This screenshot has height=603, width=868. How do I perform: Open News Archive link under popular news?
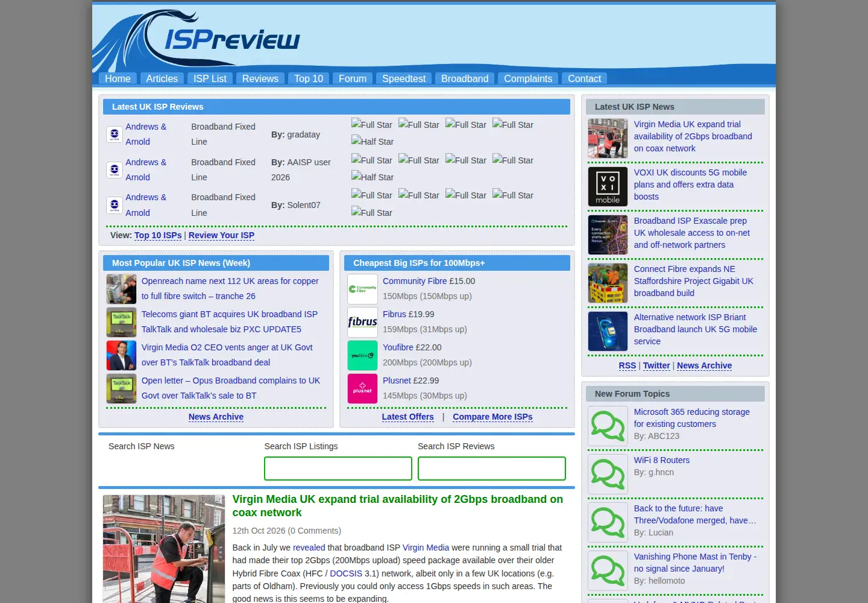point(216,417)
